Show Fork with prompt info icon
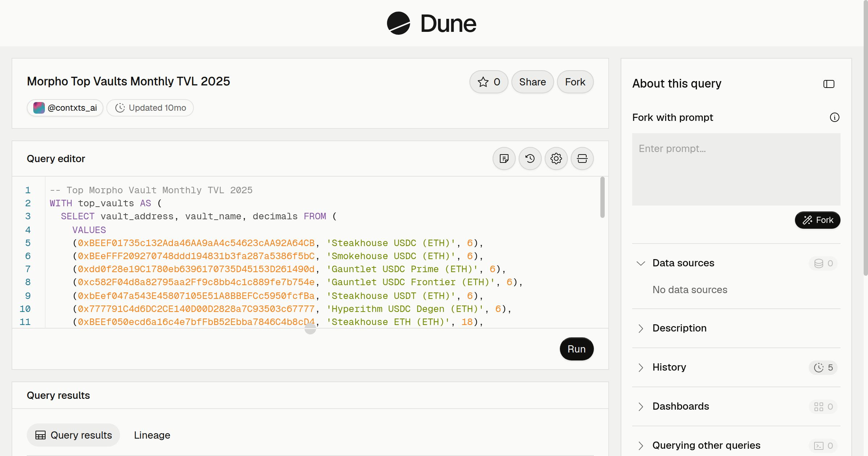 834,117
